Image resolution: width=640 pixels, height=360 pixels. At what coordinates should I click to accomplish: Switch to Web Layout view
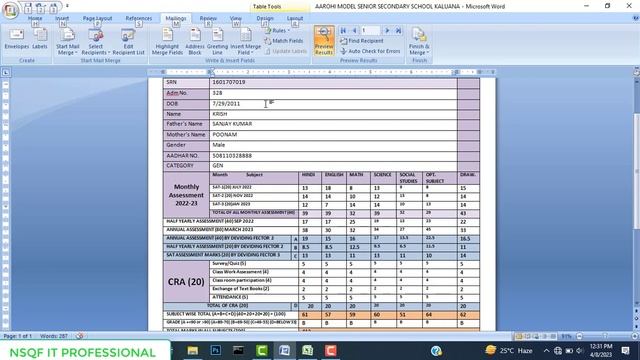click(536, 336)
